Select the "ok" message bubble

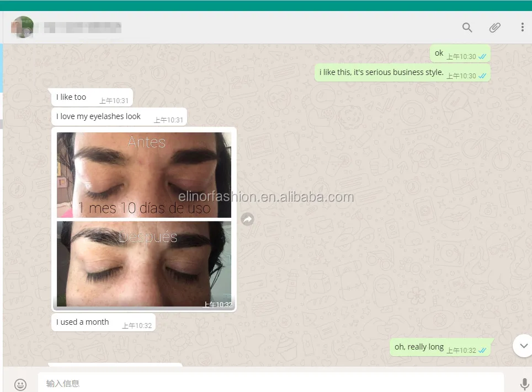pyautogui.click(x=460, y=53)
